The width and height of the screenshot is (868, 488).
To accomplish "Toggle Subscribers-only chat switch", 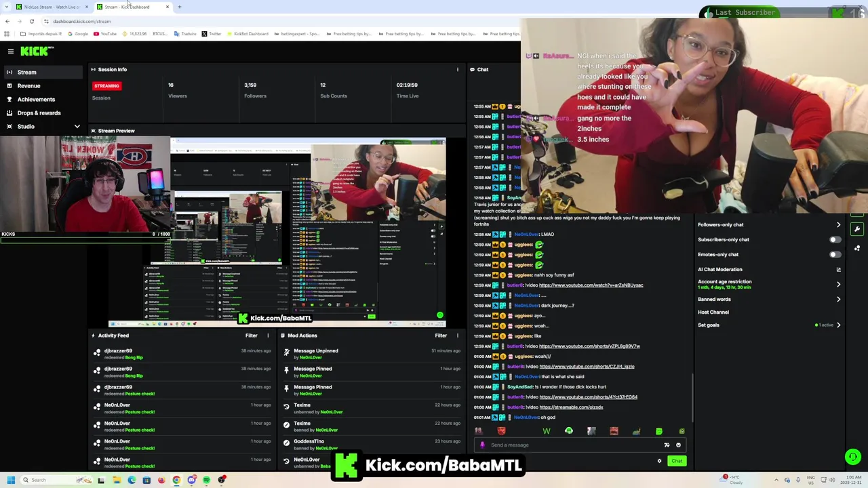I will click(835, 239).
